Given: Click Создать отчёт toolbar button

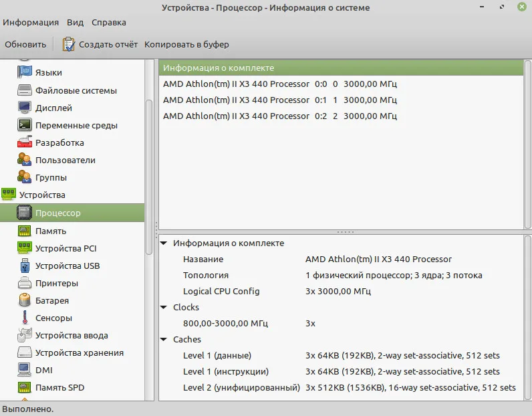Looking at the screenshot, I should tap(100, 45).
